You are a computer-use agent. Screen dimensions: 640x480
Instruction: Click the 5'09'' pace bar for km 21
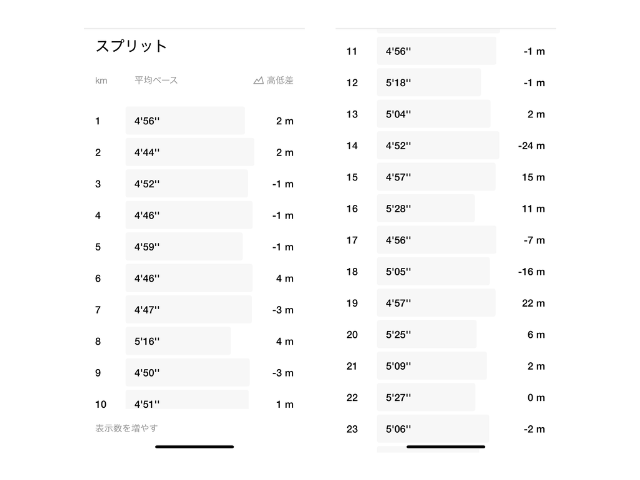click(x=432, y=366)
